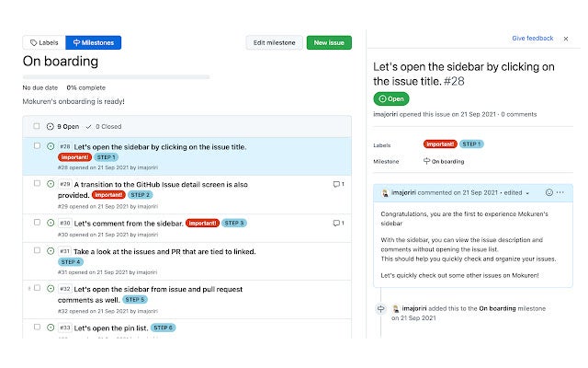
Task: Open issue #32 title about pull request comments
Action: 150,294
